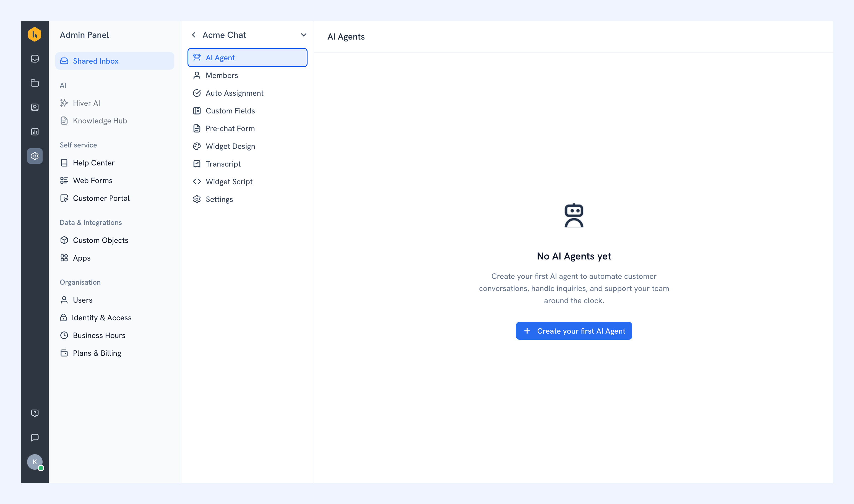The image size is (854, 504).
Task: Open the chat bubble icon at bottom
Action: pyautogui.click(x=35, y=437)
